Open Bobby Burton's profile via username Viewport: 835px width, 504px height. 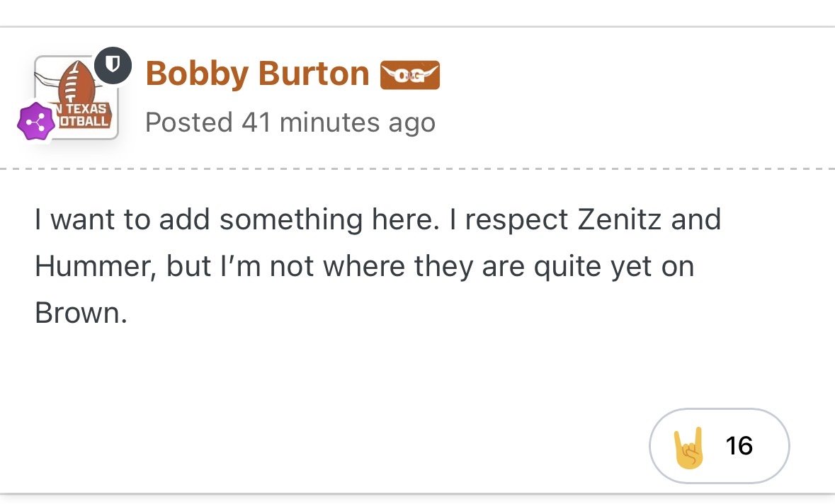257,74
